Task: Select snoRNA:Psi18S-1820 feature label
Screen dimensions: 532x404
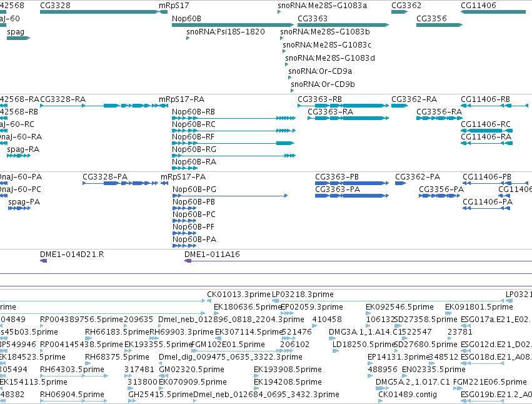Action: [225, 31]
